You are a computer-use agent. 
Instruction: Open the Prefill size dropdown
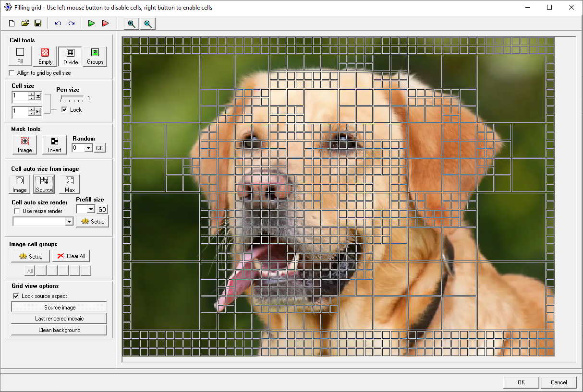(x=90, y=209)
